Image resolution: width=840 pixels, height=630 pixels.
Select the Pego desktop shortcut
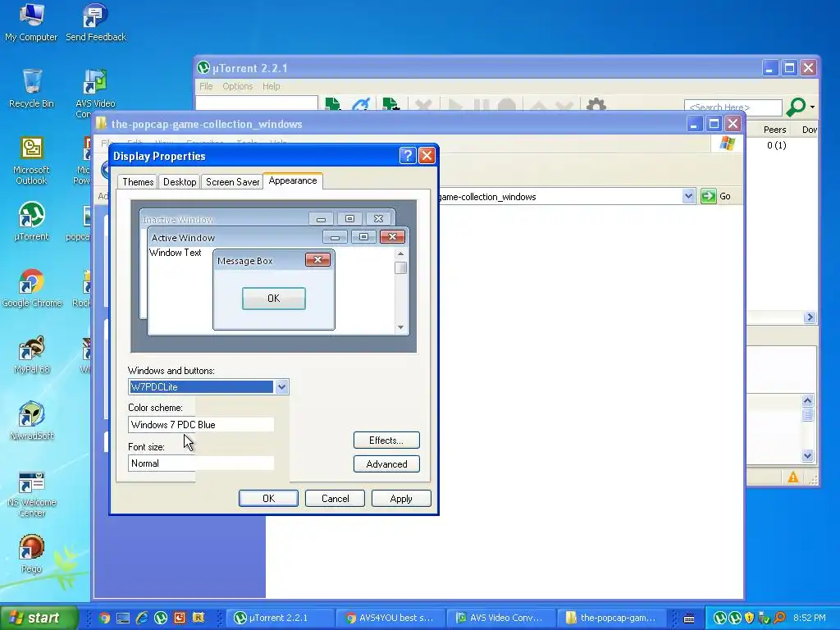tap(32, 554)
